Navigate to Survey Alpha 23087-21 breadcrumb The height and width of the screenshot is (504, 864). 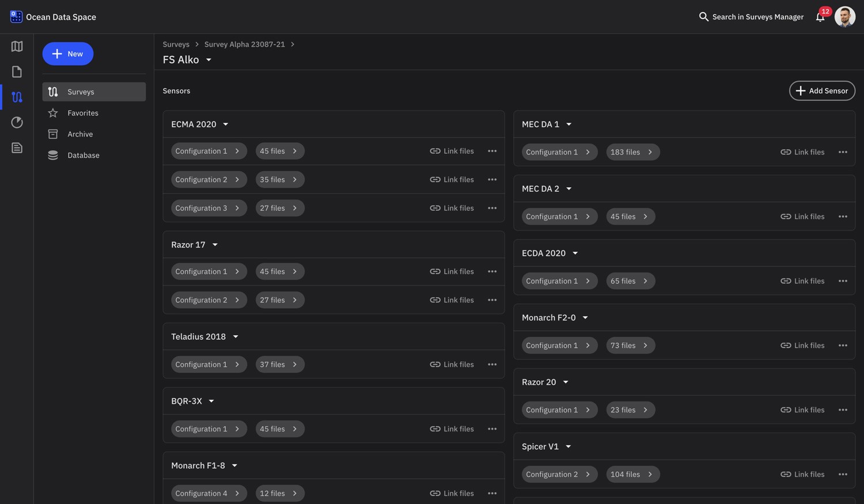244,44
